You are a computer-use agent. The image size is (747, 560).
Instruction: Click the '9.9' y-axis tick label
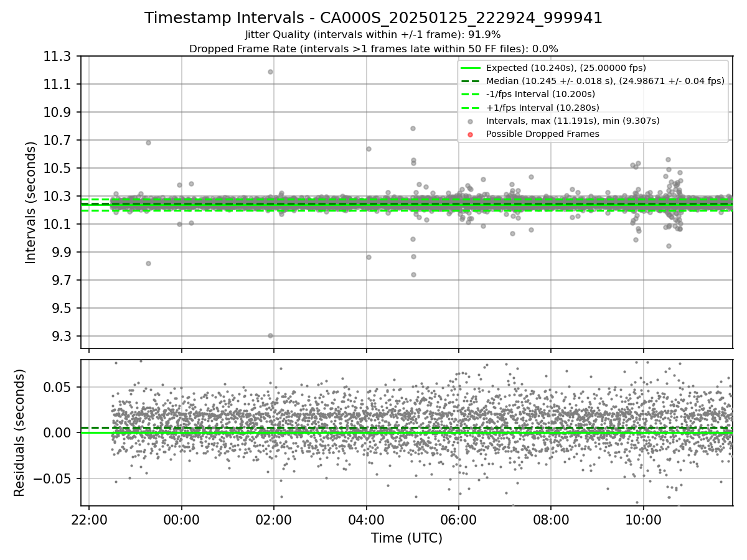pos(63,253)
